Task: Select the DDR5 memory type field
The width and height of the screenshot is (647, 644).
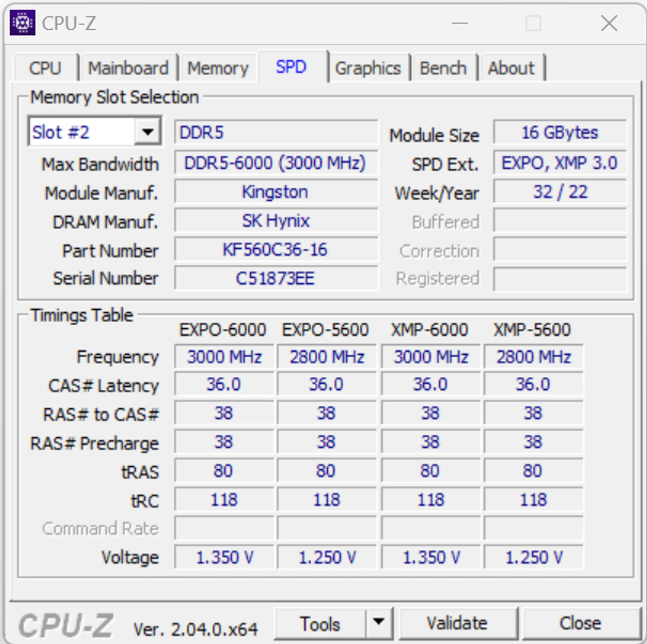Action: pos(276,132)
